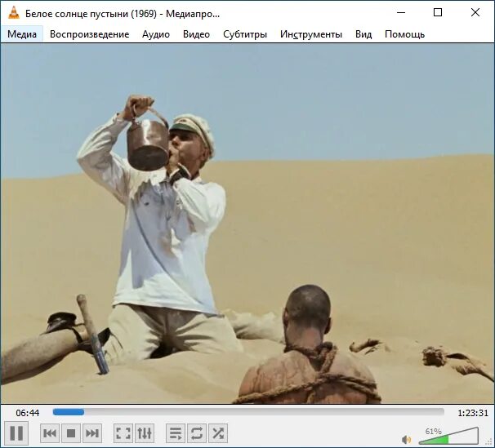The height and width of the screenshot is (448, 495).
Task: Minimize the VLC window
Action: (x=401, y=12)
